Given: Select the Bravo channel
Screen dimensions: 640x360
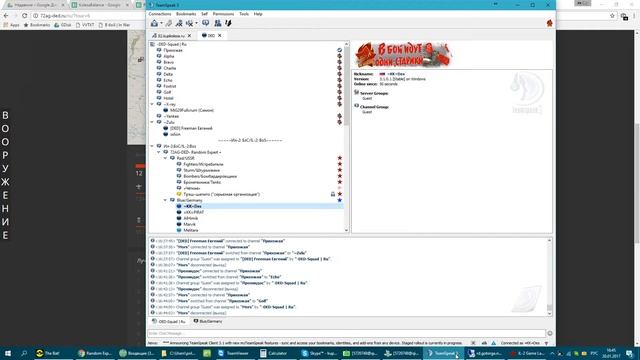Looking at the screenshot, I should (168, 62).
